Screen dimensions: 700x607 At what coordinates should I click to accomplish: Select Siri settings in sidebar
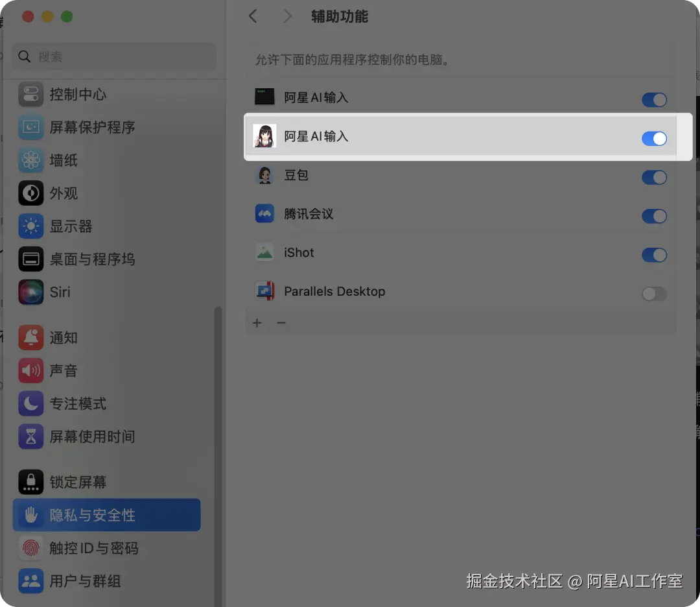[x=60, y=292]
